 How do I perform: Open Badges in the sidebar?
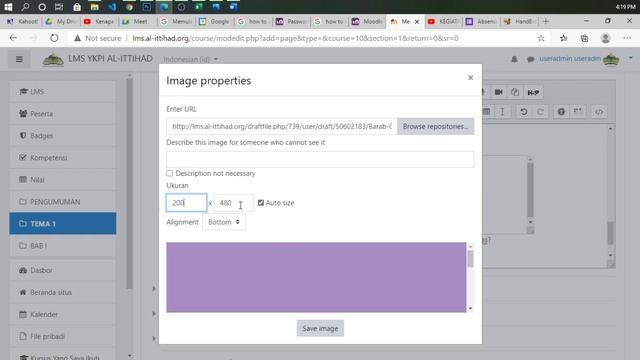(x=63, y=136)
